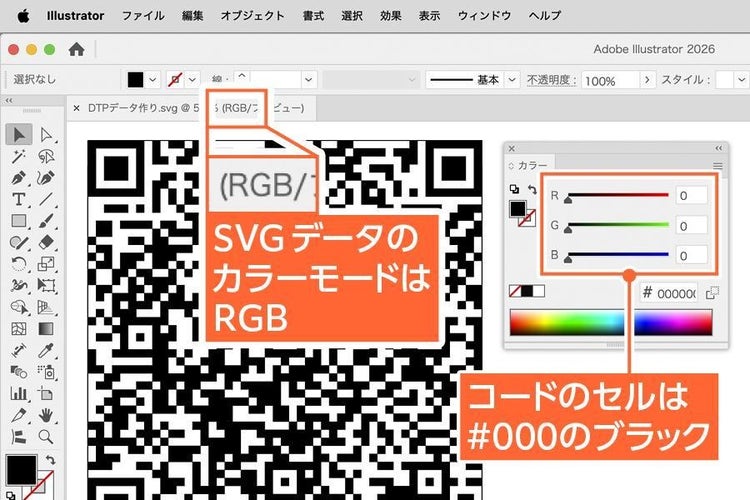
Task: Click the opacity 100% input field
Action: click(x=610, y=80)
